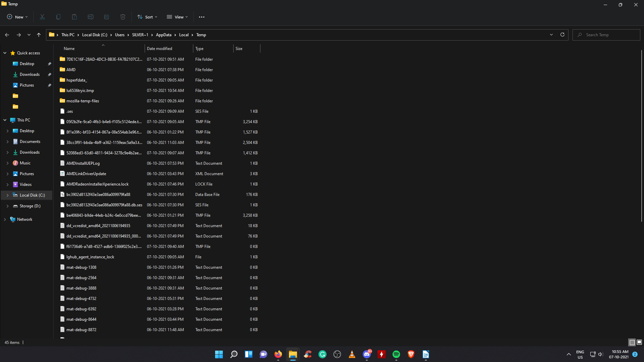Click the Rename toolbar icon
644x362 pixels.
(x=91, y=17)
